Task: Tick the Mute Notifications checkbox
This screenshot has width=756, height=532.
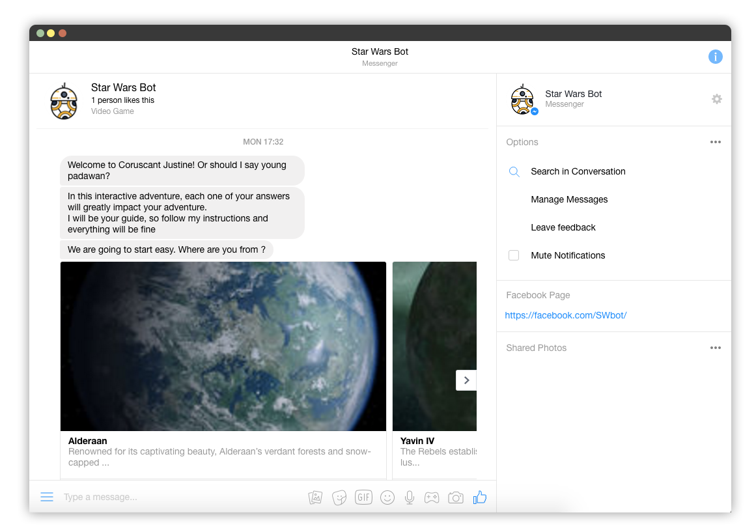Action: [x=514, y=255]
